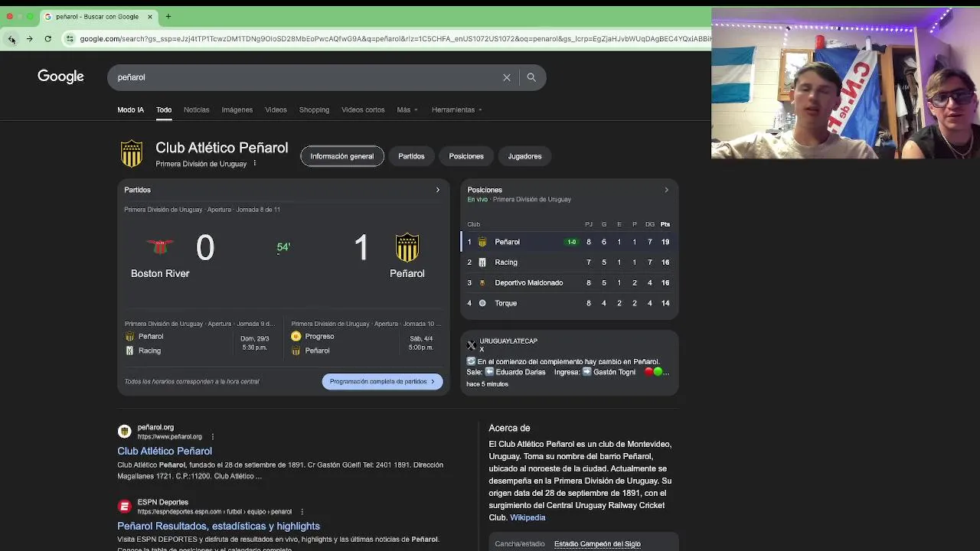The image size is (980, 551).
Task: Expand the Más dropdown
Action: click(407, 109)
